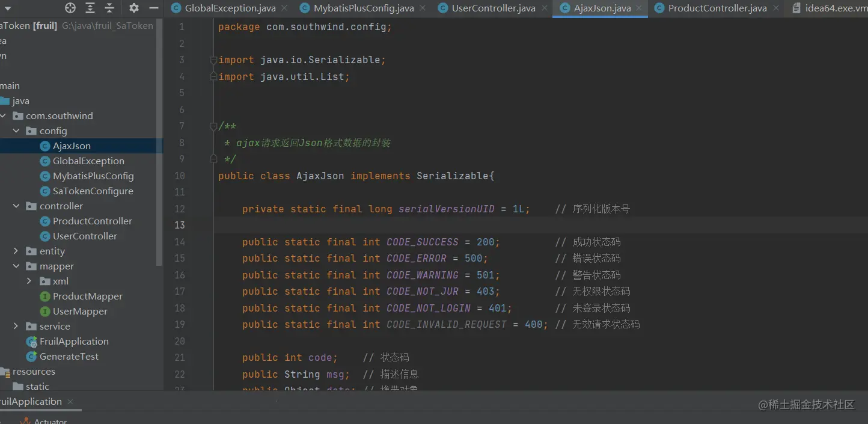The image size is (868, 424).
Task: Click the xml folder icon
Action: click(44, 281)
